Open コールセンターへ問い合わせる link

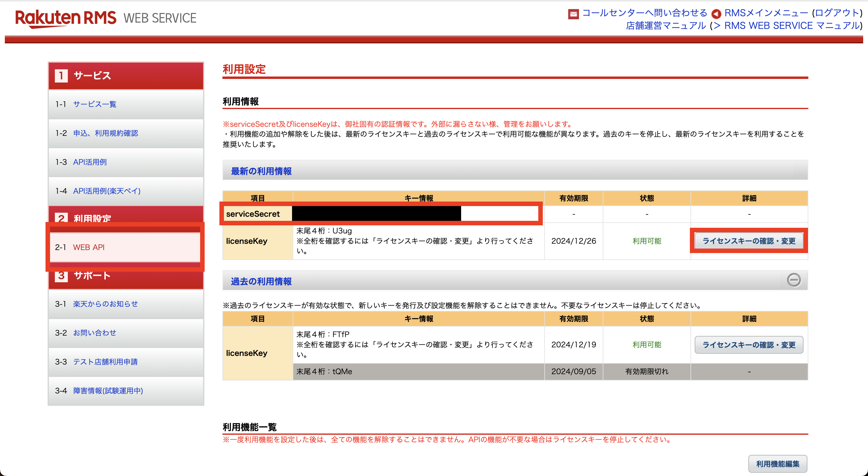(x=644, y=13)
